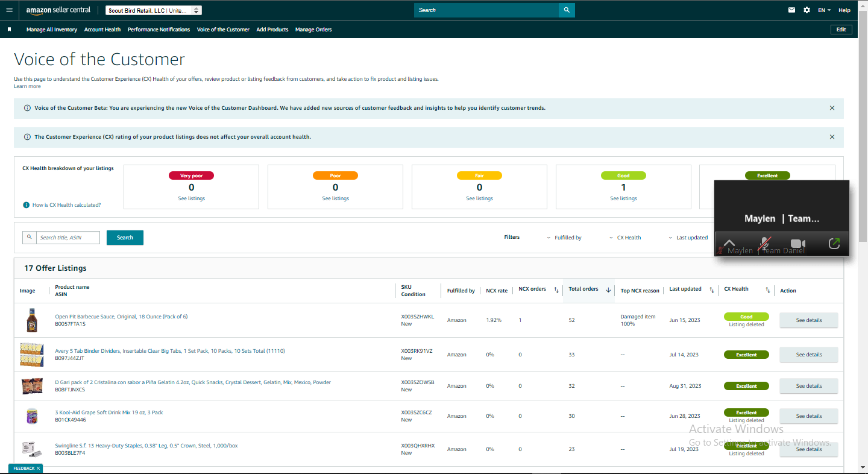
Task: See details for D Gari Gelatin
Action: (x=808, y=386)
